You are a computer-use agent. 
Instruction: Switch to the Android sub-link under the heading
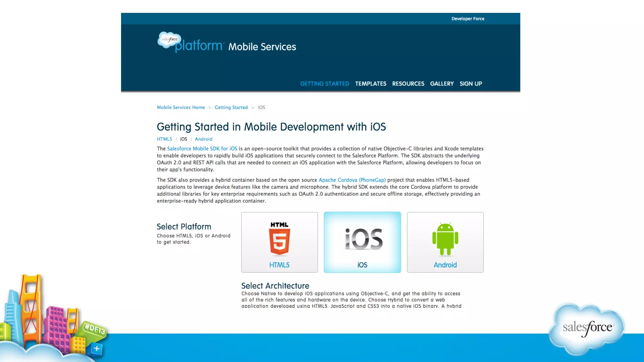coord(203,139)
